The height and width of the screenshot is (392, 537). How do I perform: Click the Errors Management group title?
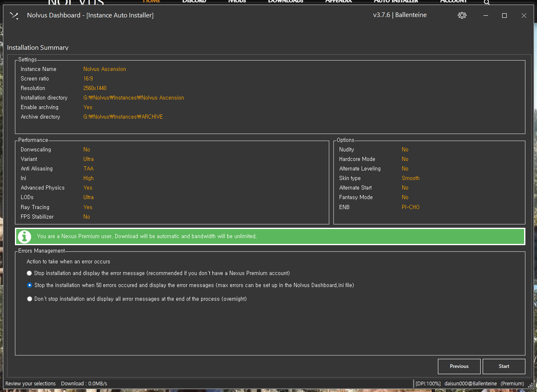click(x=41, y=251)
